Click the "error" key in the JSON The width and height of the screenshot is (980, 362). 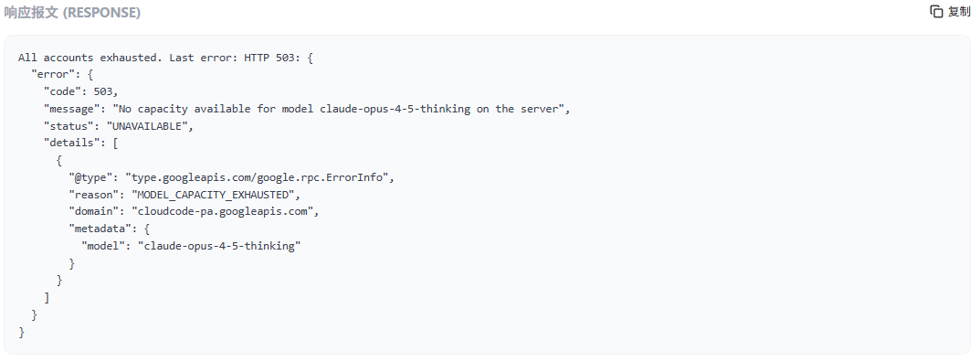(x=53, y=74)
